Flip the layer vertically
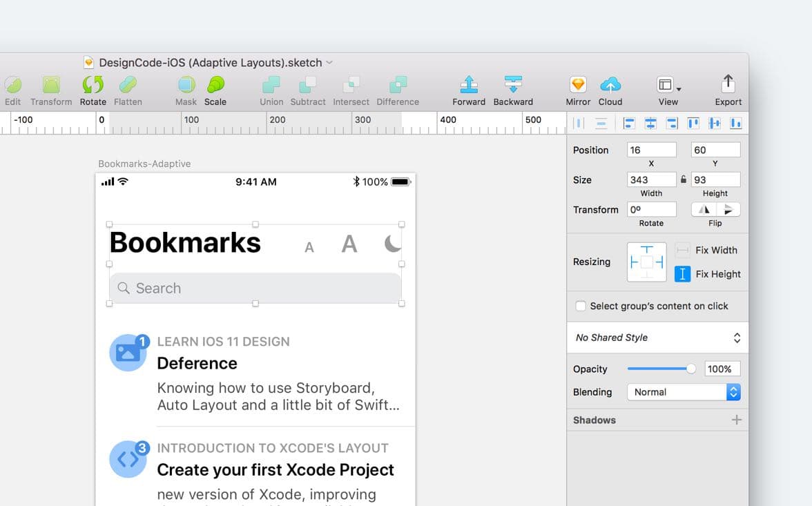The image size is (812, 506). pyautogui.click(x=728, y=209)
